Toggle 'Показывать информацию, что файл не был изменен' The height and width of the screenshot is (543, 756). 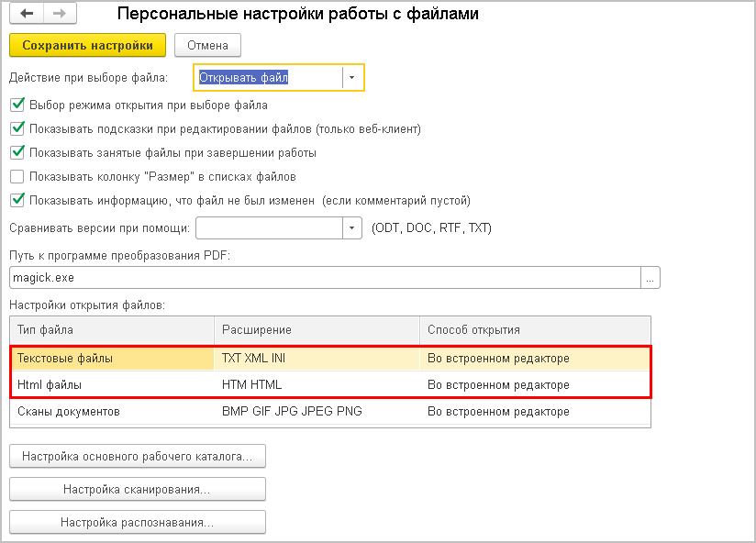17,200
